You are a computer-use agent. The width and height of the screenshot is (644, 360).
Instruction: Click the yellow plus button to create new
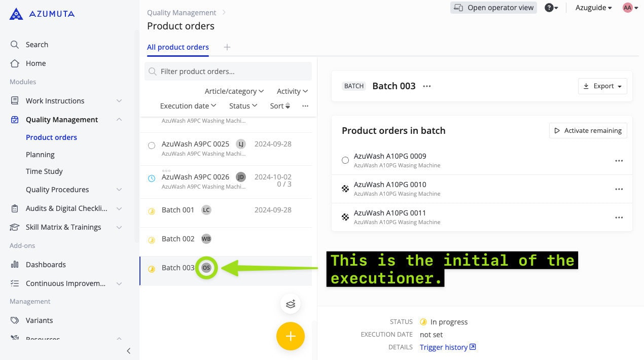[290, 336]
